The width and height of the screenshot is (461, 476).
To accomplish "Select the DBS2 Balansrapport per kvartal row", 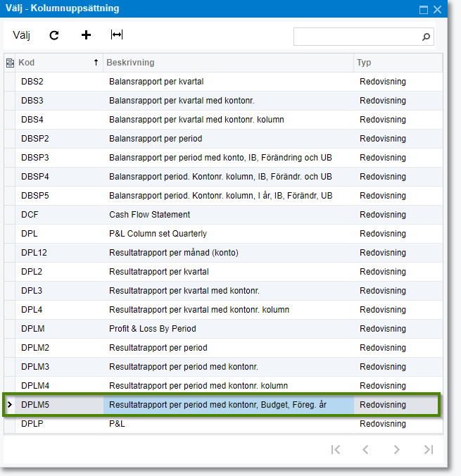I will click(156, 82).
